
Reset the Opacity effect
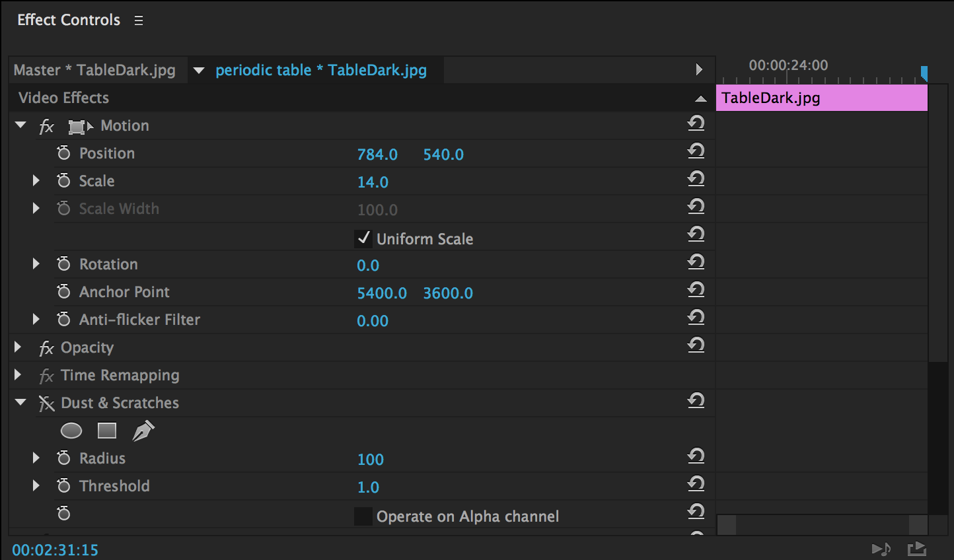(x=696, y=345)
